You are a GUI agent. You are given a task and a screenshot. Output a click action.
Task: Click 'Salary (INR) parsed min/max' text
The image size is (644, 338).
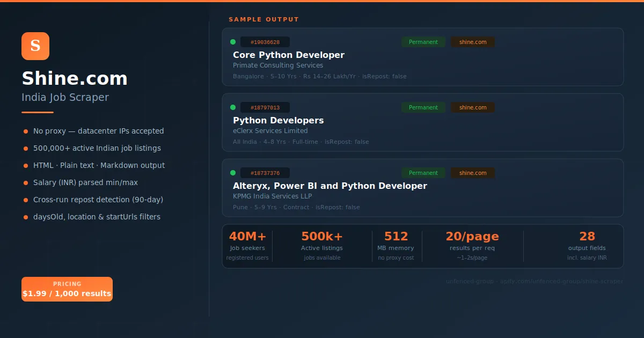point(85,182)
